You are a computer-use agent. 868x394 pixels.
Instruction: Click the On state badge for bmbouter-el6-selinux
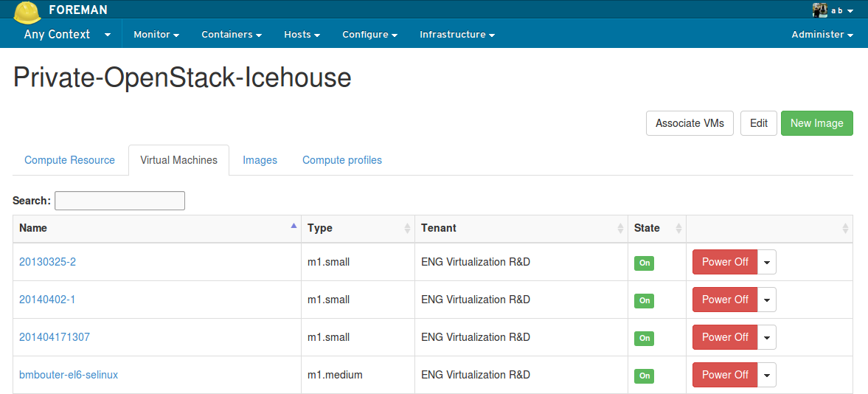pos(644,376)
